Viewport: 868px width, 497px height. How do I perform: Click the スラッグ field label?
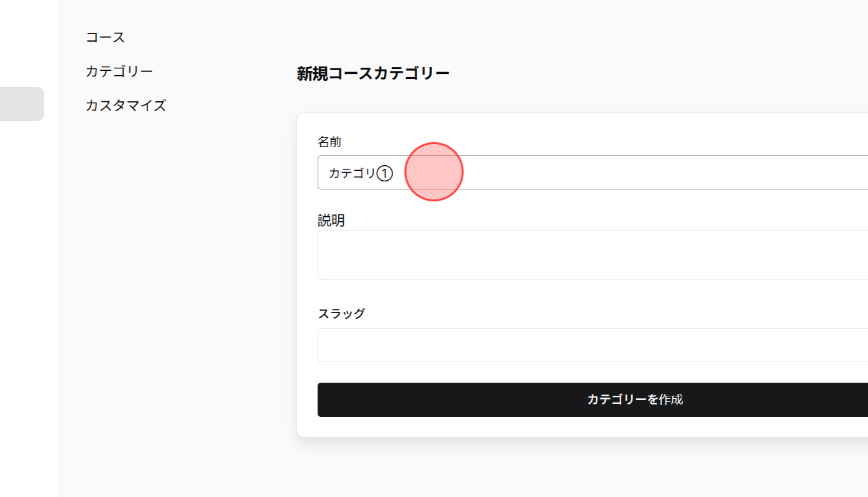(342, 313)
